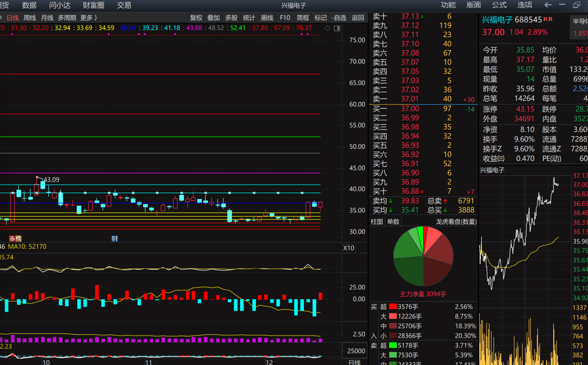Click the 涨停 43.15 value
Viewport: 588px width, 365px height.
click(525, 109)
